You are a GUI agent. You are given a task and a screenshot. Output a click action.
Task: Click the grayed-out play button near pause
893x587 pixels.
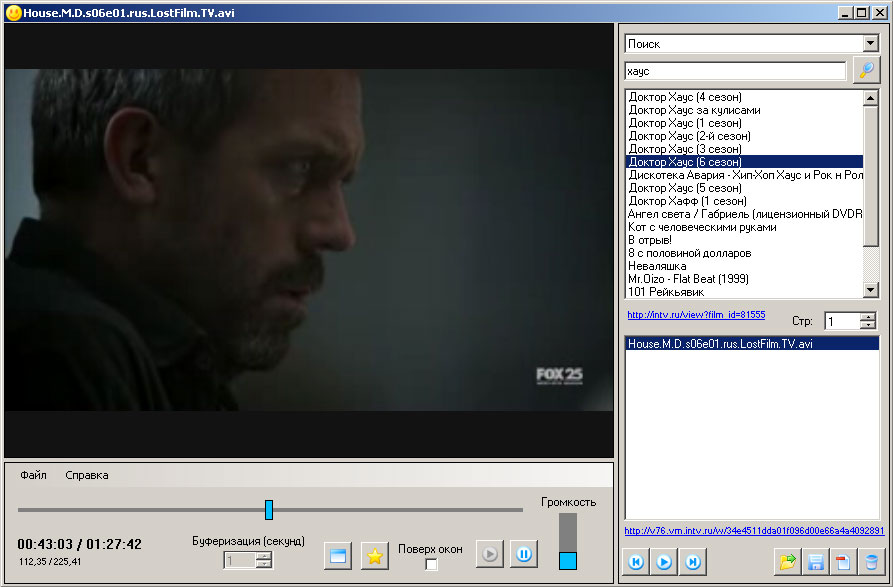[x=490, y=554]
